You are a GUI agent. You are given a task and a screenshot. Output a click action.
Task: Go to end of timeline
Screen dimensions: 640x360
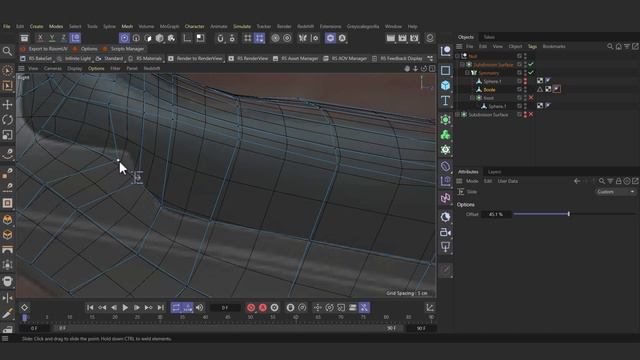tap(160, 307)
